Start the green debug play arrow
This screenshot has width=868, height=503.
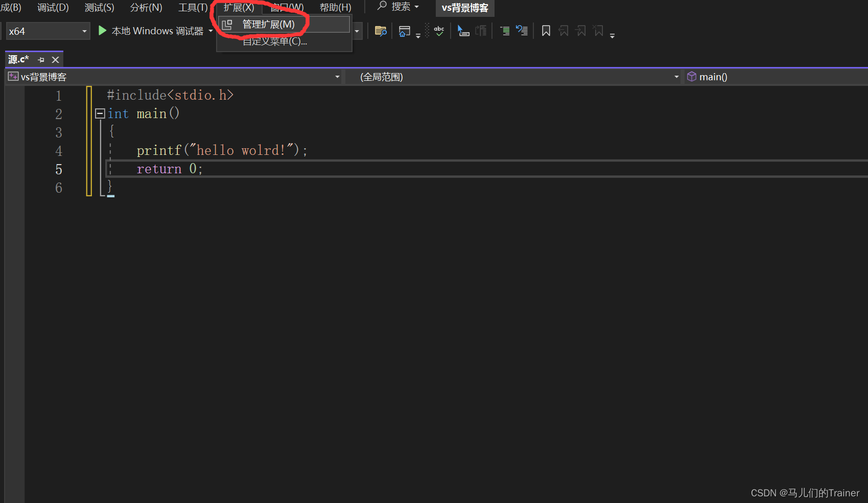tap(102, 31)
